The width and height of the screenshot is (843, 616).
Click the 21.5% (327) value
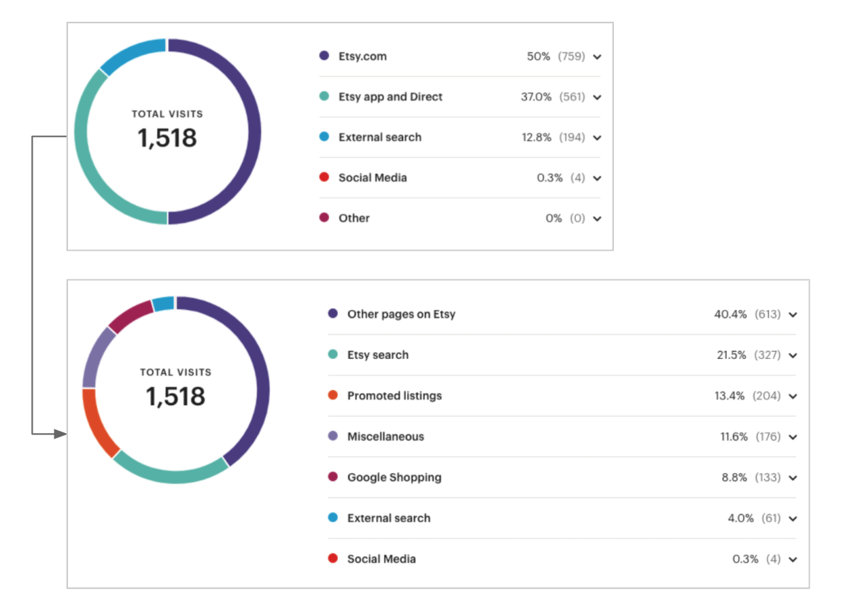pos(749,355)
